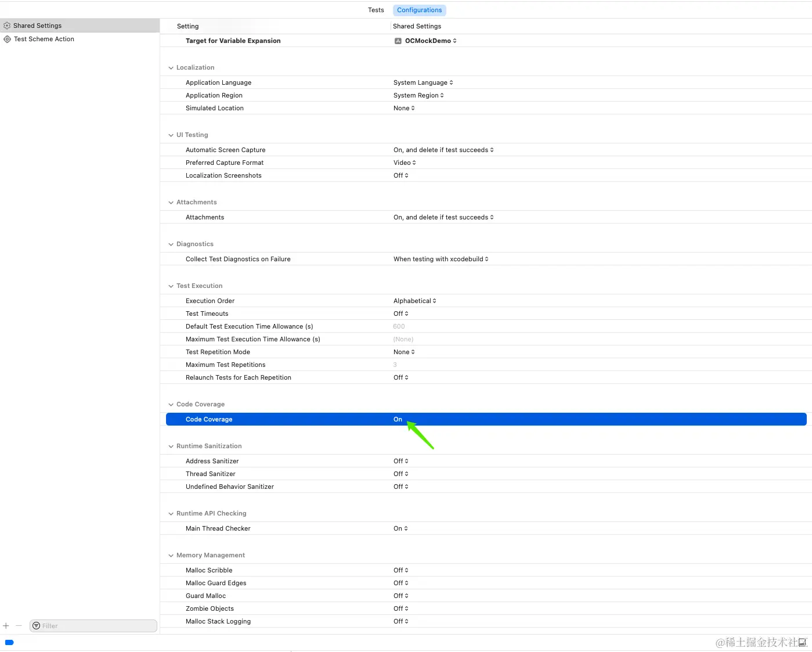Open Automatic Screen Capture dropdown
Viewport: 812px width, 652px height.
tap(443, 150)
